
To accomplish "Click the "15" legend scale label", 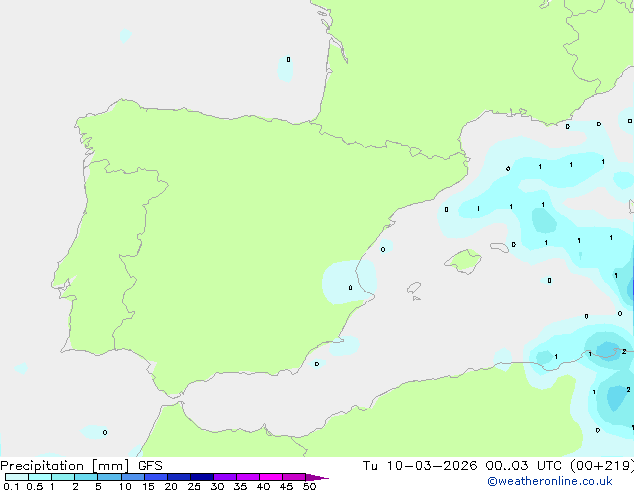I will (x=148, y=486).
